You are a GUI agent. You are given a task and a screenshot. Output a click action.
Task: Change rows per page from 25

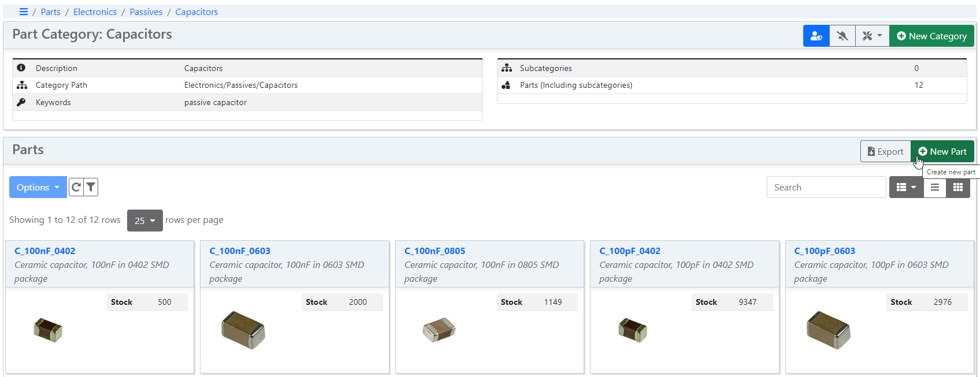[x=144, y=221]
